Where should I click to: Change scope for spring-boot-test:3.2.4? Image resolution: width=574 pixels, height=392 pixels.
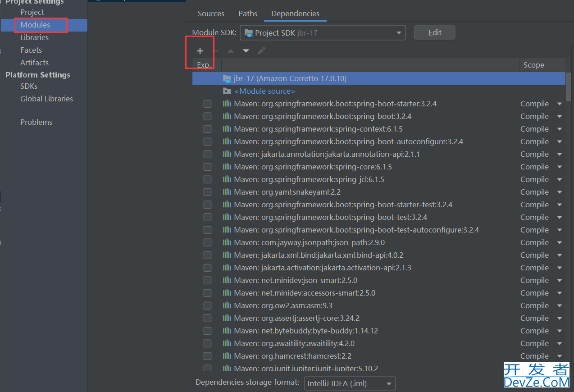coord(560,217)
